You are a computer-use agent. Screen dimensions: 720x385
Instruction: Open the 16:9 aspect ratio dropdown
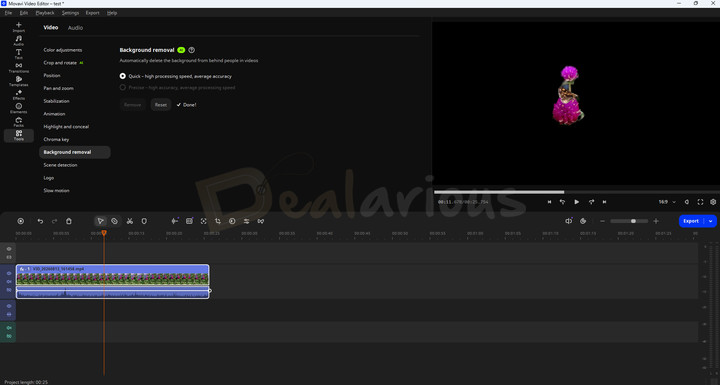[667, 202]
